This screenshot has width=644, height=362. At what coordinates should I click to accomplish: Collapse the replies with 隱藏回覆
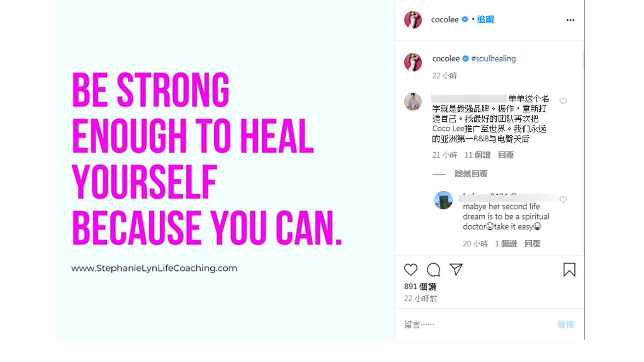[x=471, y=174]
